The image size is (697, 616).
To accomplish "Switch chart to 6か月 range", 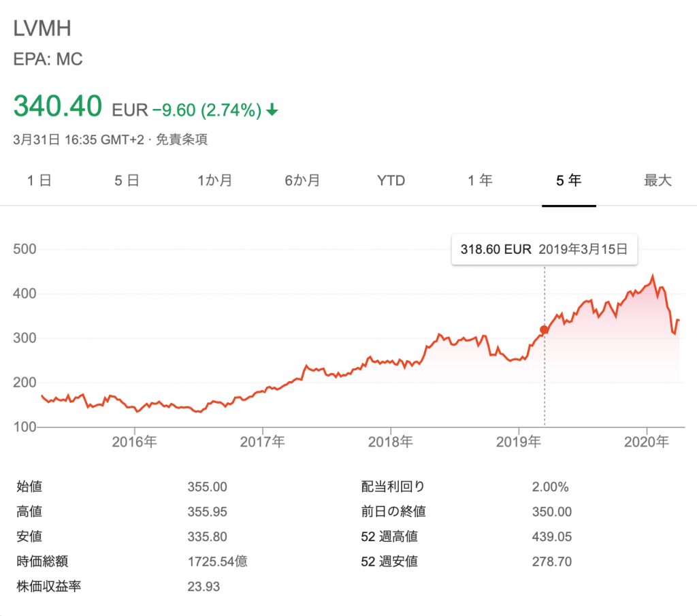I will point(303,180).
